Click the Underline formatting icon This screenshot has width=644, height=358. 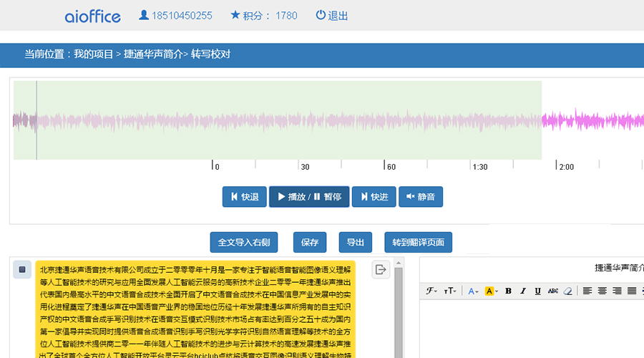click(537, 291)
